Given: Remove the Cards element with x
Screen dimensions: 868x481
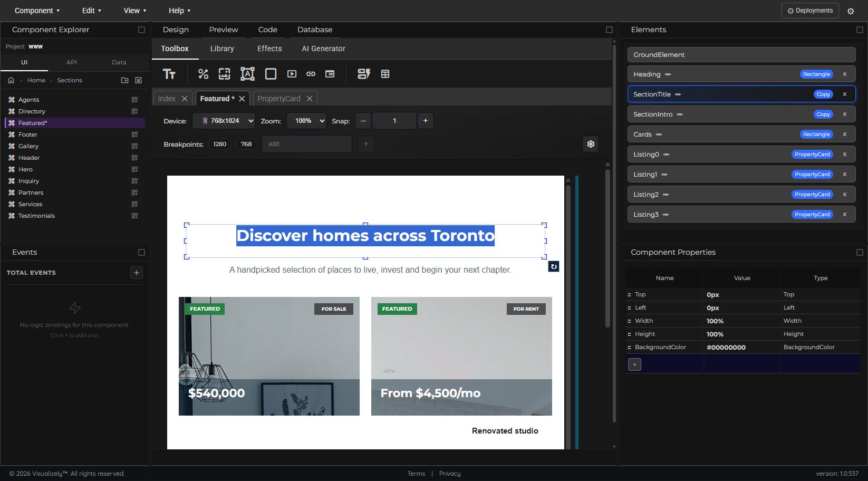Looking at the screenshot, I should tap(845, 134).
